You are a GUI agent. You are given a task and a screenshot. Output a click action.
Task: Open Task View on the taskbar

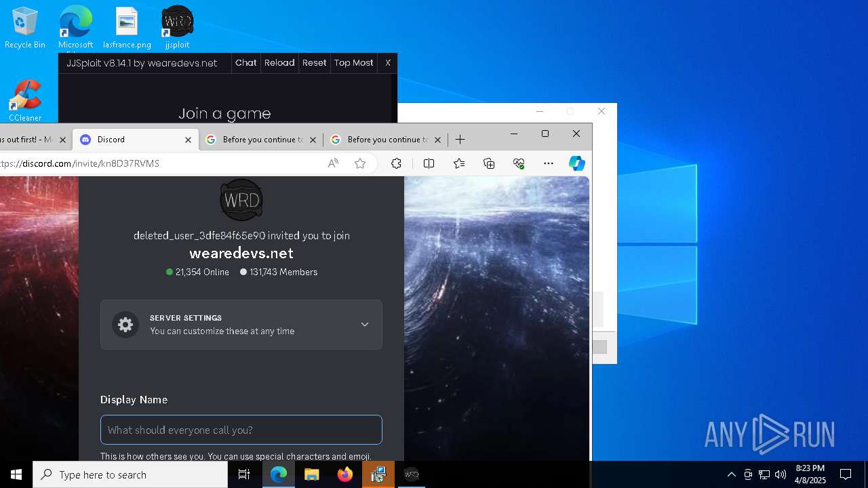pos(244,474)
